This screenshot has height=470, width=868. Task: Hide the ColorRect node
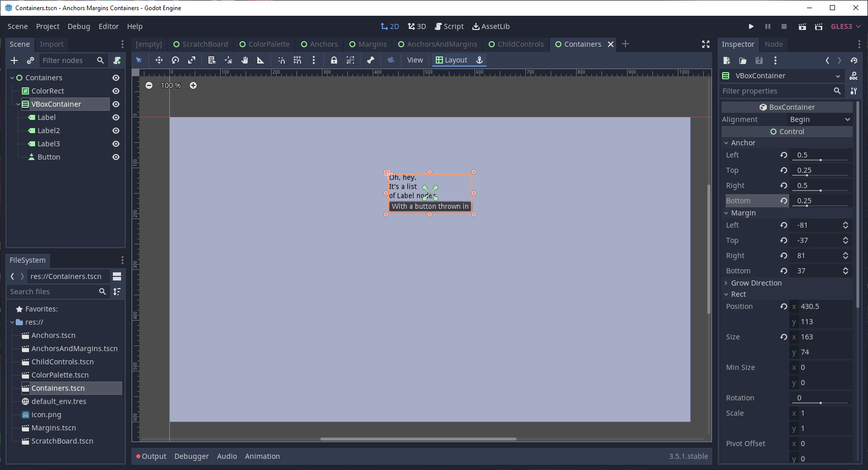click(116, 91)
